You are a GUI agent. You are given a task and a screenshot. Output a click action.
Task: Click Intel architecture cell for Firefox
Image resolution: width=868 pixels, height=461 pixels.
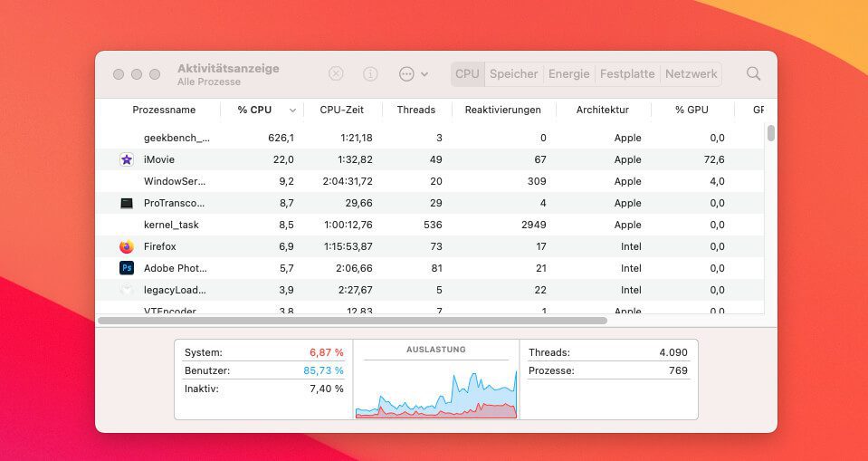(x=631, y=246)
